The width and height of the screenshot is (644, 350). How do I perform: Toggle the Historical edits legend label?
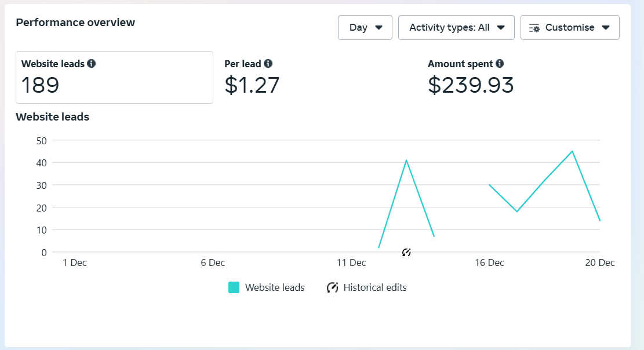tap(375, 287)
